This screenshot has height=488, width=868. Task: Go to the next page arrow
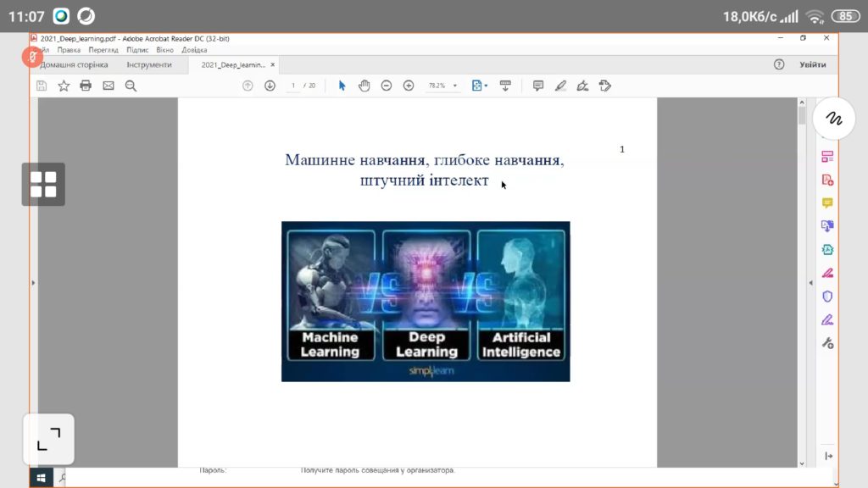[270, 86]
